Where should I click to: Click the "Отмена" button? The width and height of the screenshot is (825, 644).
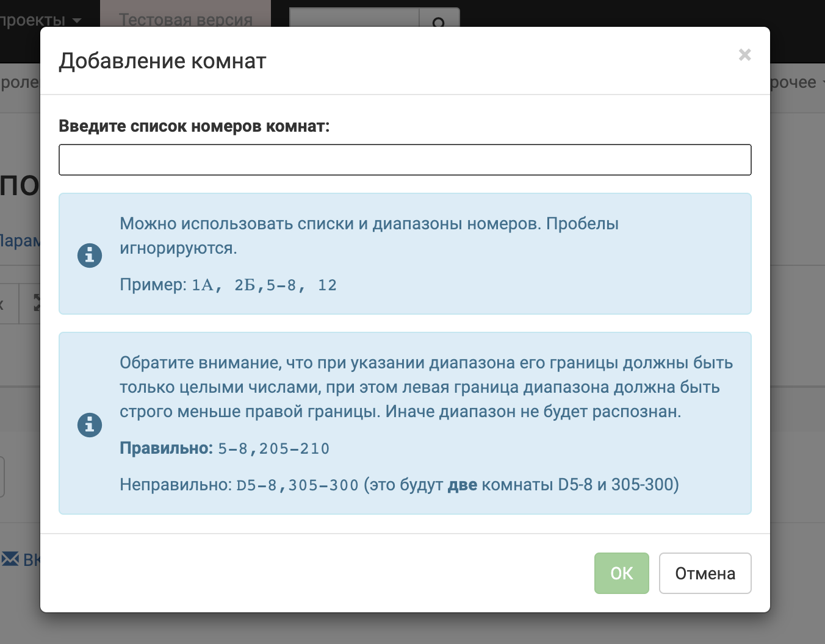click(x=705, y=573)
